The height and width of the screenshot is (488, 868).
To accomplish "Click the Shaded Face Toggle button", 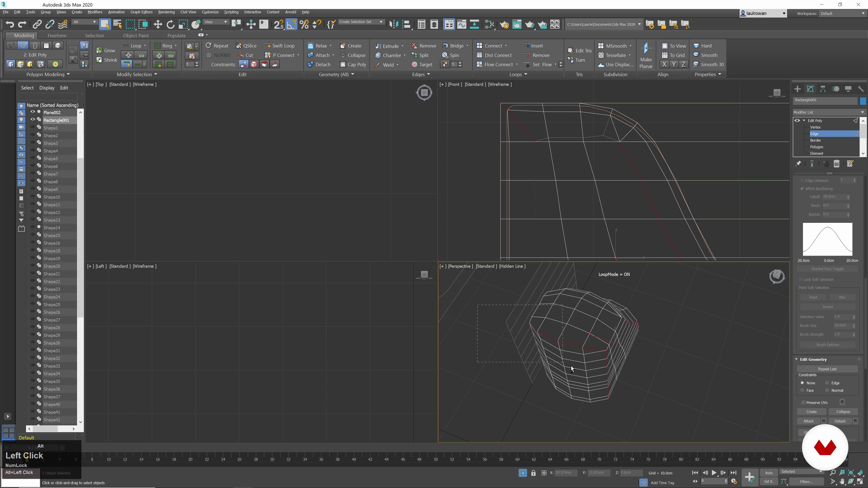I will (x=827, y=269).
